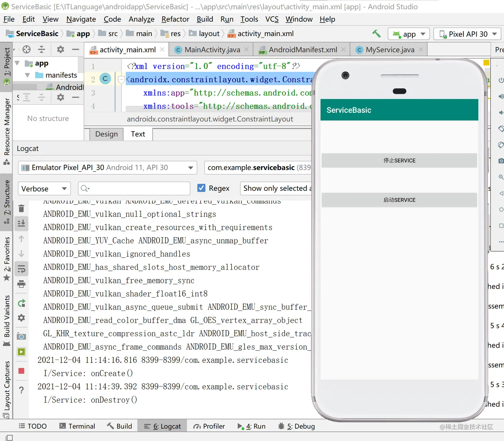Click the 停止SERVICE button in emulator
504x441 pixels.
click(399, 160)
